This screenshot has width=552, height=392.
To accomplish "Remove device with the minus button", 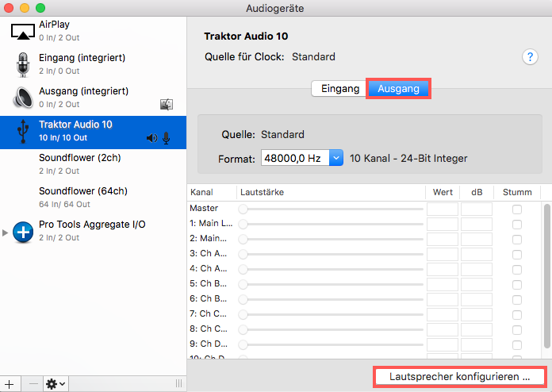I will 33,384.
